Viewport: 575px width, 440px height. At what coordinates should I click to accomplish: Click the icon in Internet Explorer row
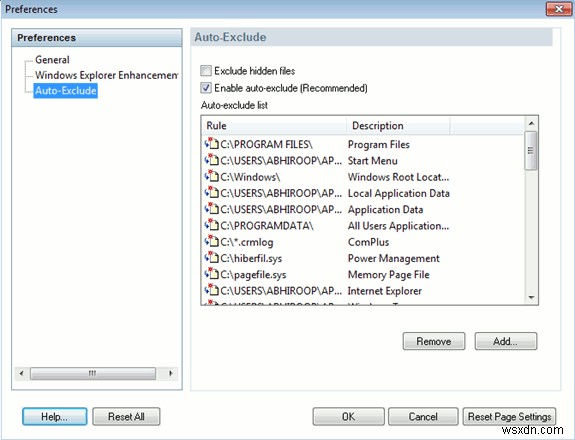[212, 290]
